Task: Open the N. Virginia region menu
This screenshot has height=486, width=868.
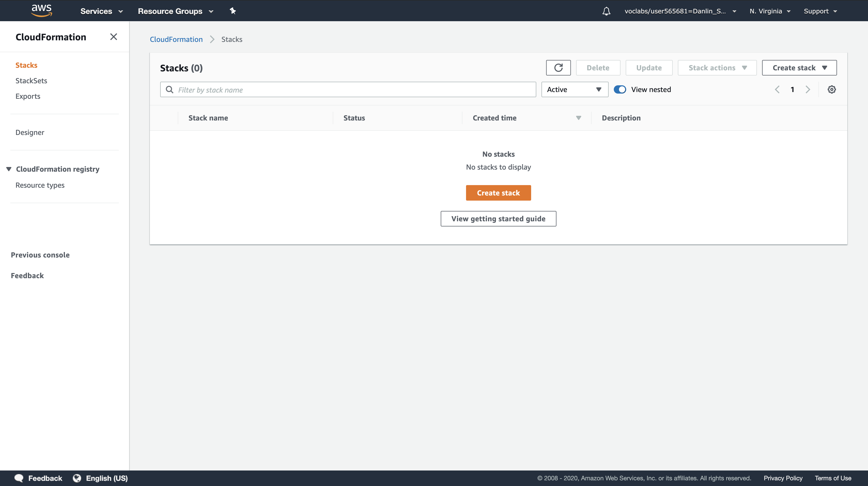Action: tap(770, 11)
